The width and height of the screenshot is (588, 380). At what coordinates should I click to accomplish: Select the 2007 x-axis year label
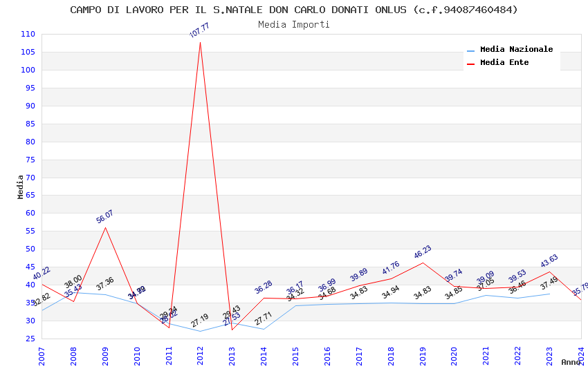42,356
